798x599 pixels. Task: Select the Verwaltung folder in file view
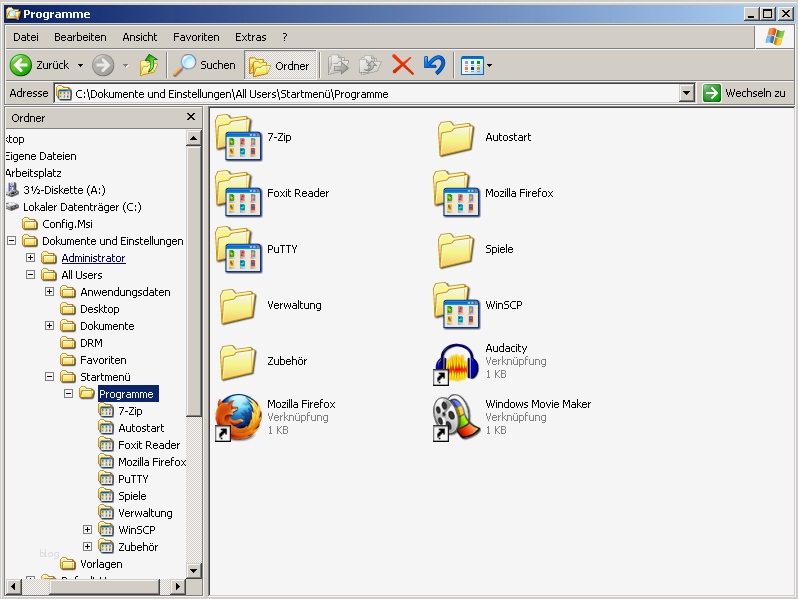[x=238, y=305]
